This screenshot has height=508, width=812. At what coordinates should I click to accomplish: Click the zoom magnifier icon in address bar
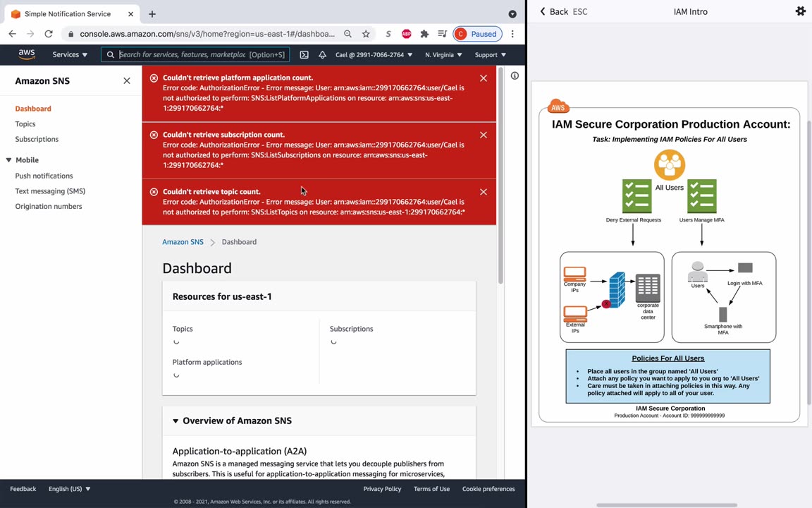pos(348,34)
